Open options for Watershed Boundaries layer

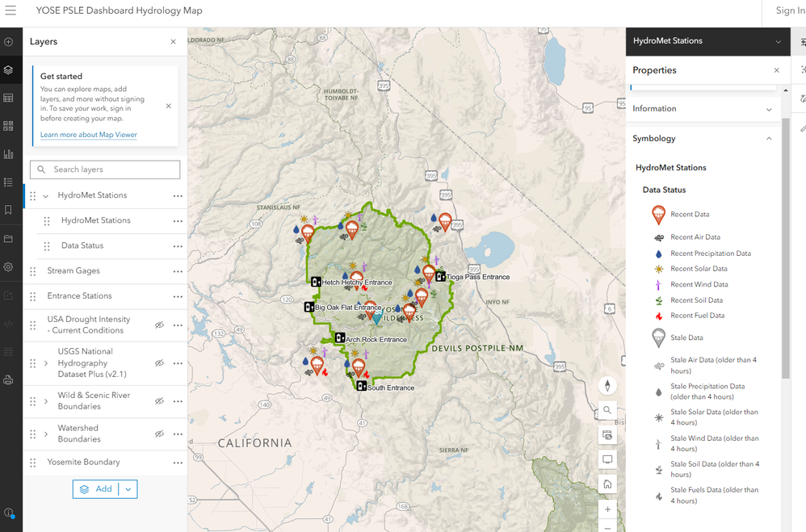coord(178,434)
